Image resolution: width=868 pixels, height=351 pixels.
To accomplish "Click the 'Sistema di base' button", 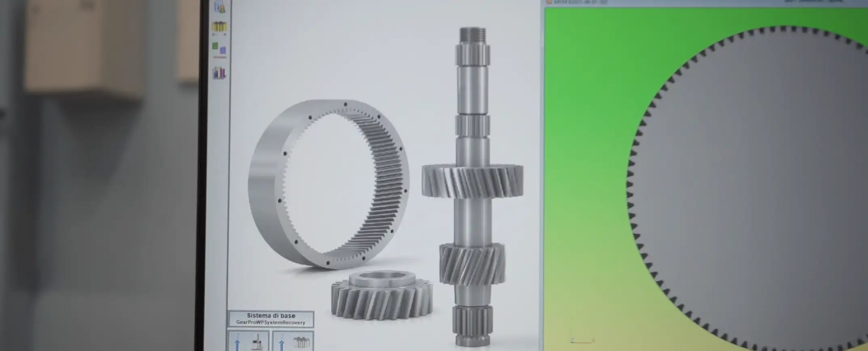I will [x=271, y=319].
